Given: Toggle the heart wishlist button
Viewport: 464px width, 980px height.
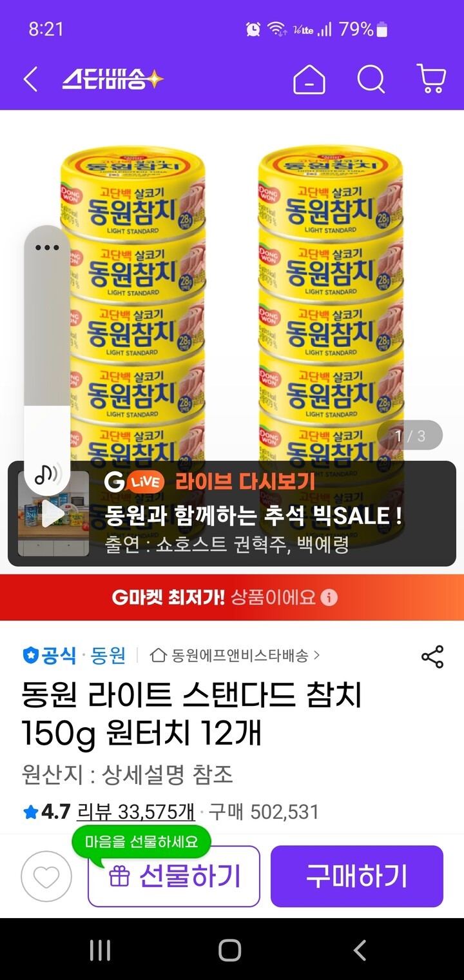Looking at the screenshot, I should click(46, 876).
